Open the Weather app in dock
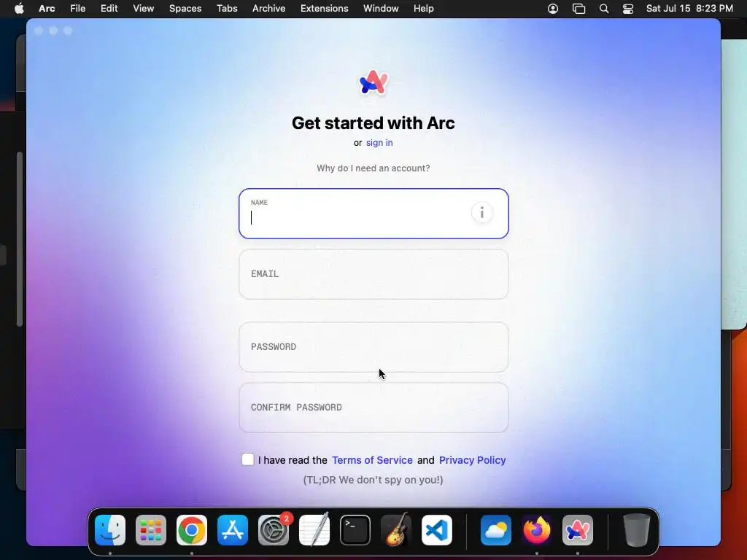The width and height of the screenshot is (747, 560). tap(496, 530)
